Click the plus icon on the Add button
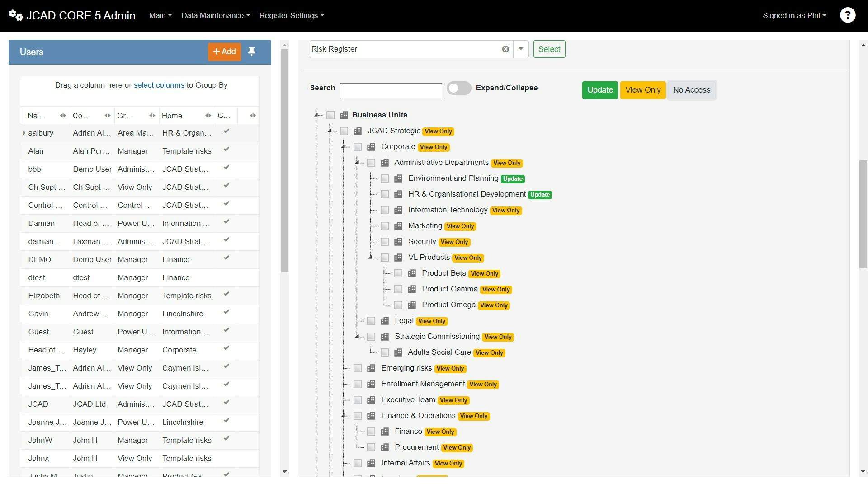868x488 pixels. pyautogui.click(x=217, y=52)
